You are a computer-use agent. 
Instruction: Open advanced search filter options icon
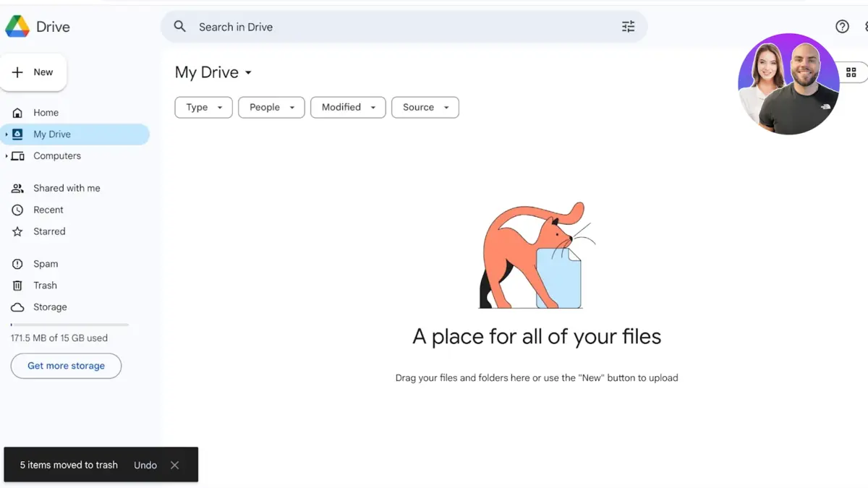tap(628, 27)
